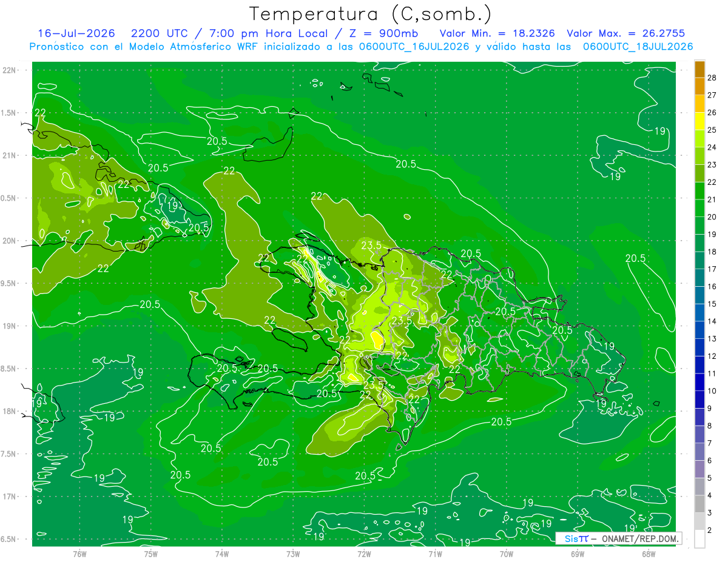Viewport: 728px width, 562px height.
Task: Click the '3' value on the colorbar
Action: pos(710,513)
